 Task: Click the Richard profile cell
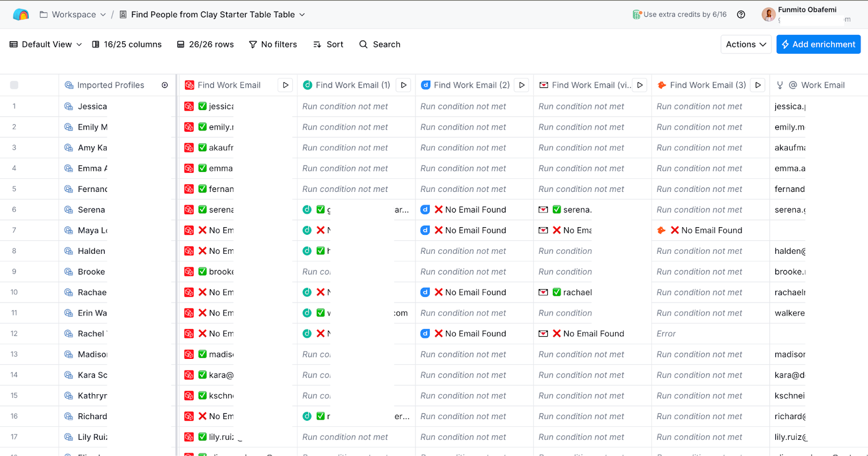[117, 416]
